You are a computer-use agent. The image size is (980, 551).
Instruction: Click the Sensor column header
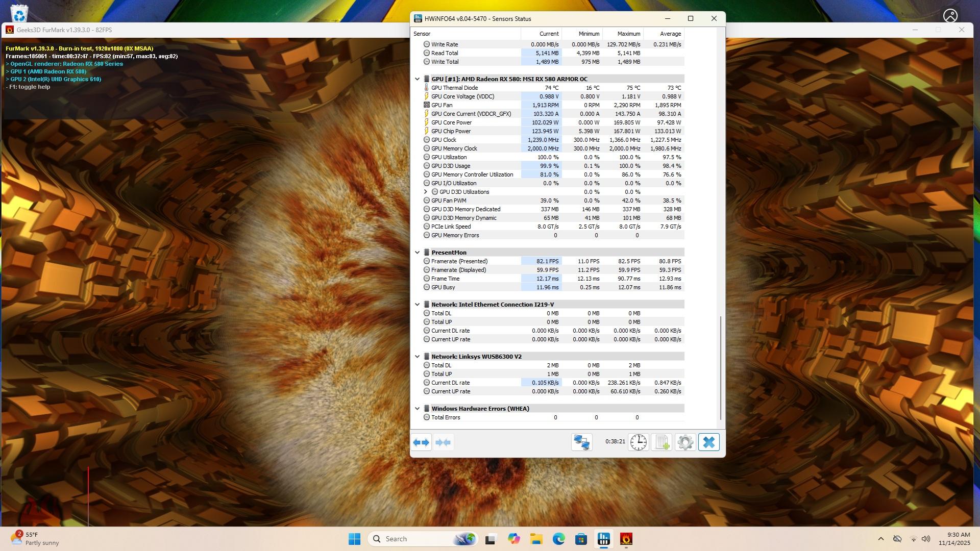(465, 34)
